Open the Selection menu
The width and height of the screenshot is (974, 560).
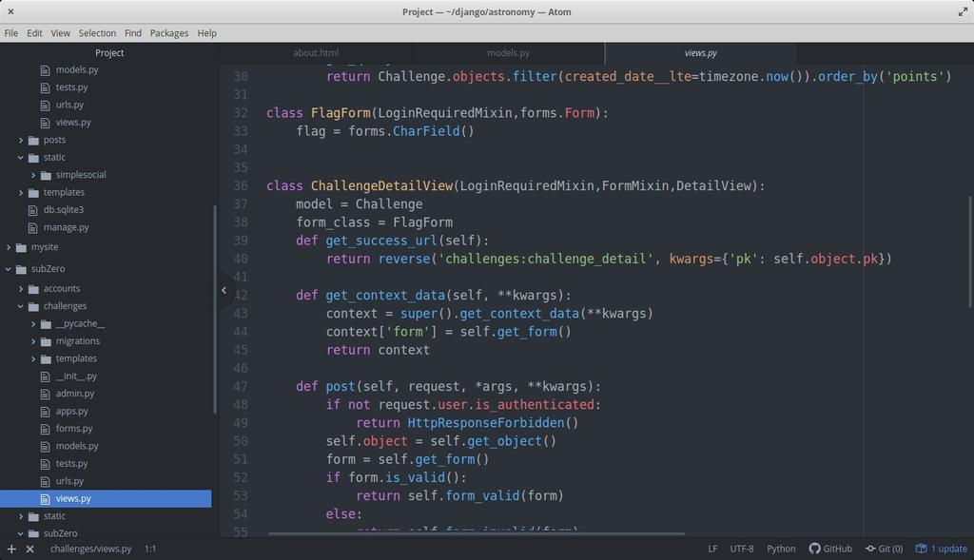pyautogui.click(x=97, y=33)
